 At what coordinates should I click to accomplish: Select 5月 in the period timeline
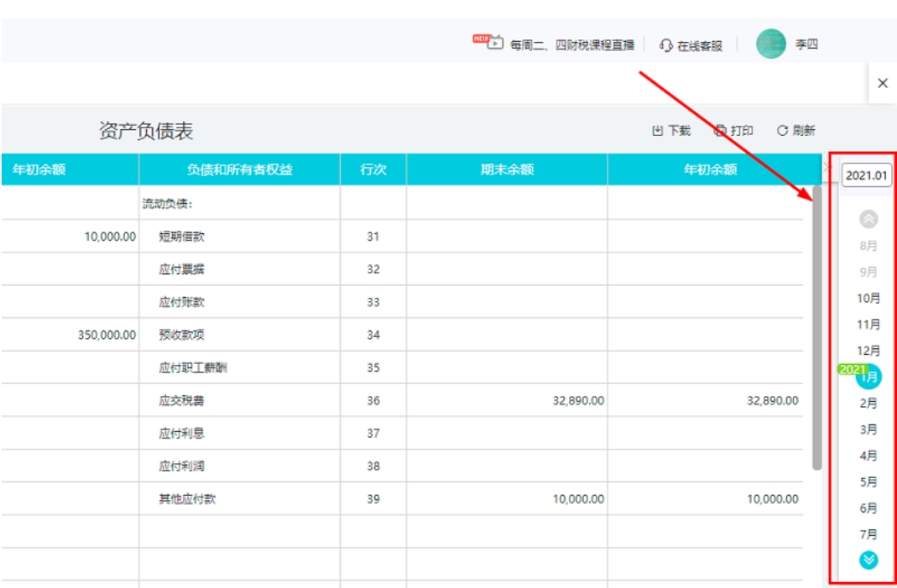(x=868, y=482)
